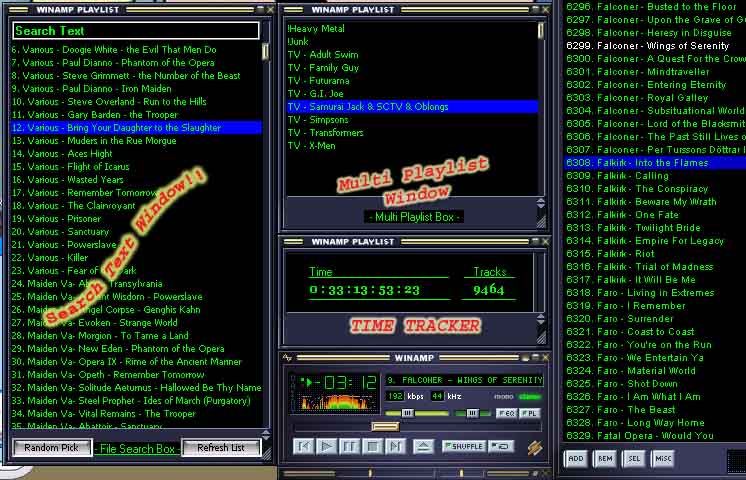Click the volume slider handle
This screenshot has width=746, height=480.
(x=407, y=413)
